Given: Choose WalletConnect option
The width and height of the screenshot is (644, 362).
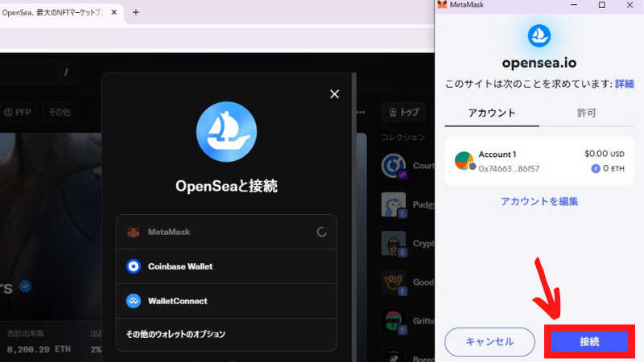Looking at the screenshot, I should (x=226, y=301).
